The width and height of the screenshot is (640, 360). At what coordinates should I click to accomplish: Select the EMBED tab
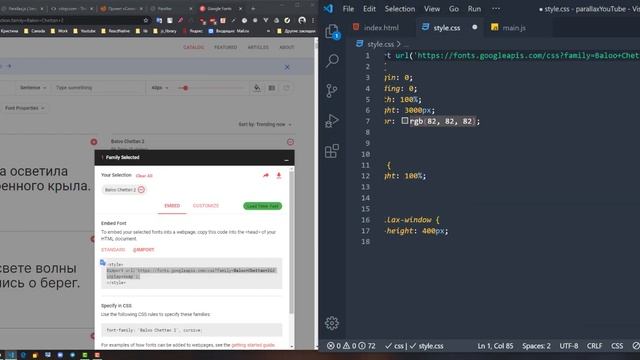pyautogui.click(x=172, y=206)
